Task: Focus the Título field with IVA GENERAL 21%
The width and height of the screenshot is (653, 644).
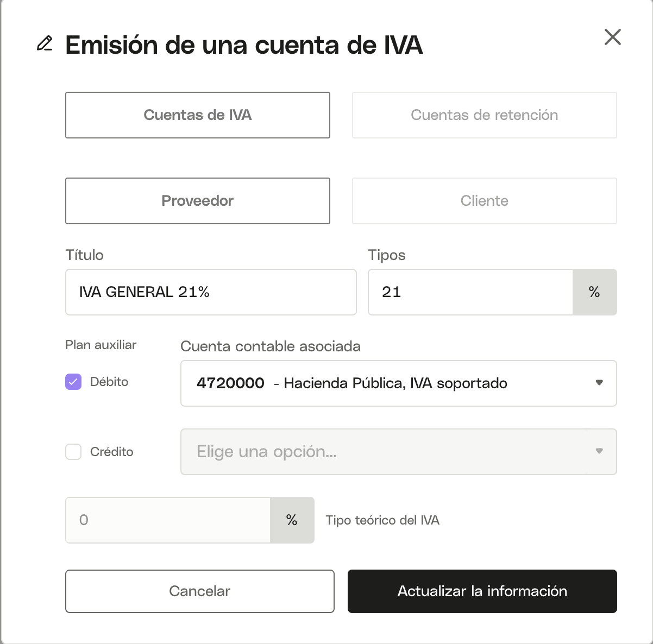Action: coord(211,292)
